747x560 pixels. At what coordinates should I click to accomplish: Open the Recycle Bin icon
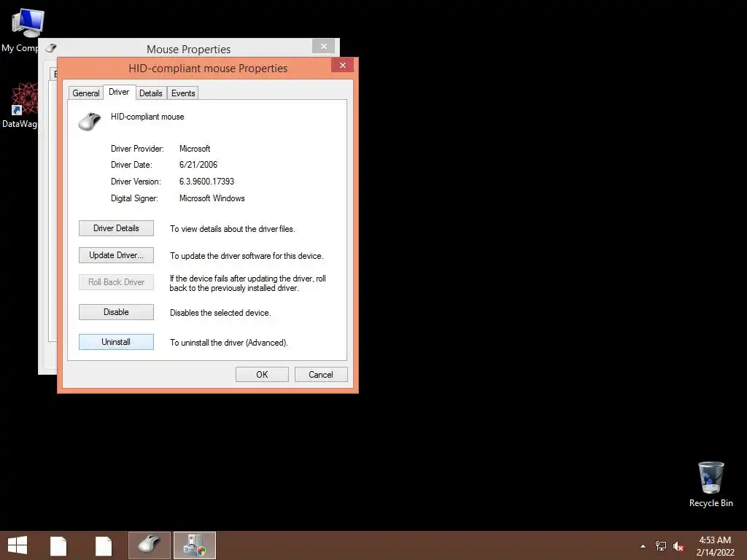tap(711, 477)
